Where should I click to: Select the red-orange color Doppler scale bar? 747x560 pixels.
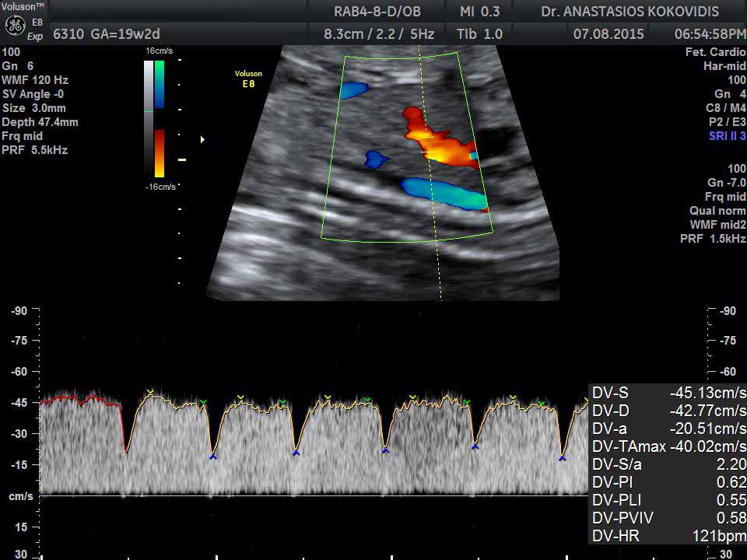[x=159, y=153]
